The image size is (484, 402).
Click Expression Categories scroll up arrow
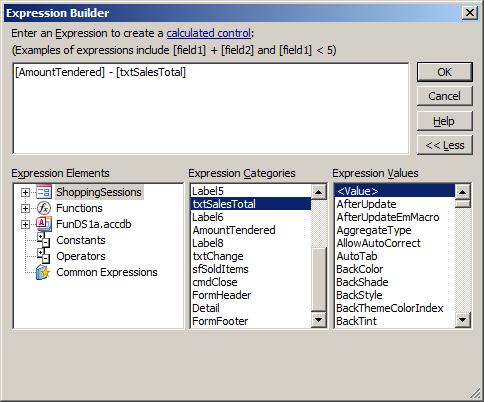(319, 192)
